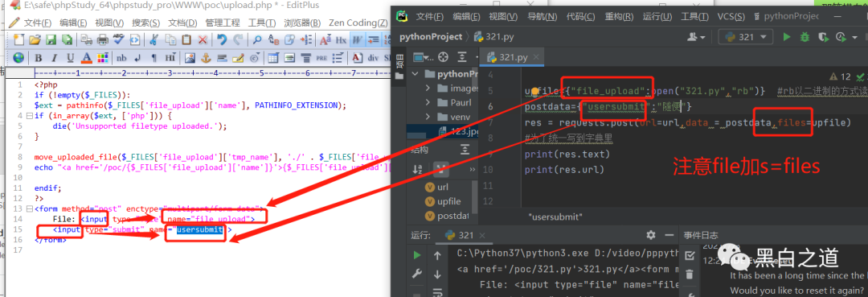
Task: Open EditPlus 工具(T) menu
Action: coord(263,23)
